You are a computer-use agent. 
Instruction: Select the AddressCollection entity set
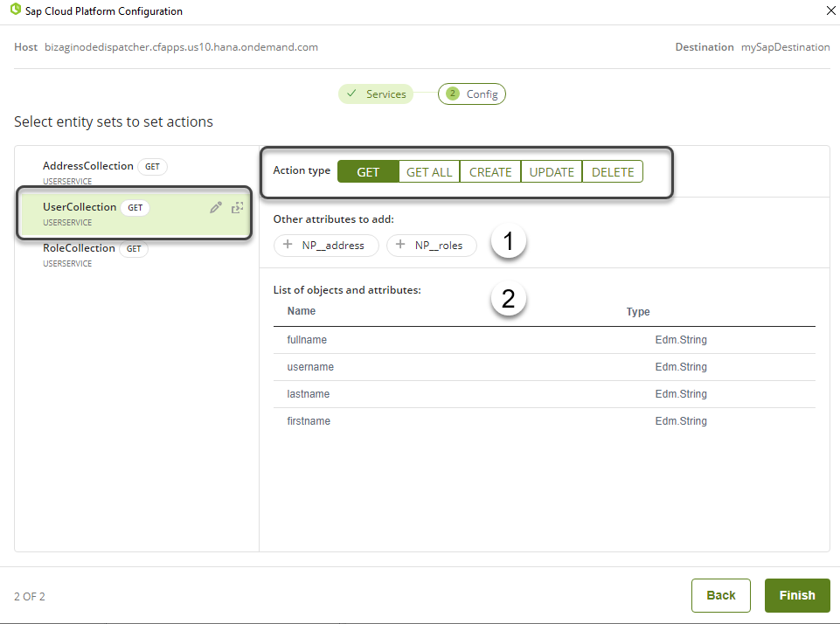(136, 171)
